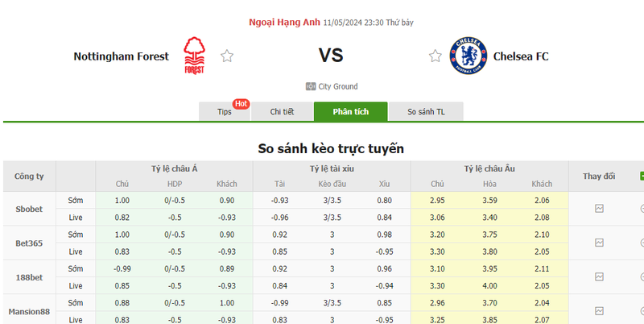
Task: Click 188bet live draw odds 4.00
Action: pos(489,286)
